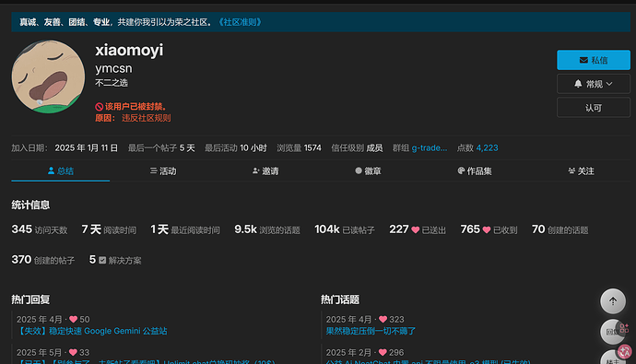The width and height of the screenshot is (636, 364).
Task: Open the 765 已收到 likes received stat
Action: (x=489, y=229)
